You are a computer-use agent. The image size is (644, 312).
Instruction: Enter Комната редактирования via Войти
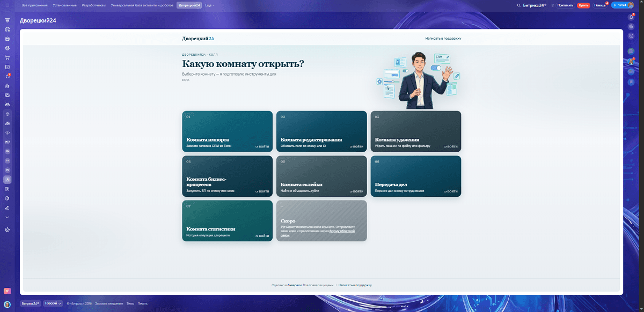(x=357, y=146)
